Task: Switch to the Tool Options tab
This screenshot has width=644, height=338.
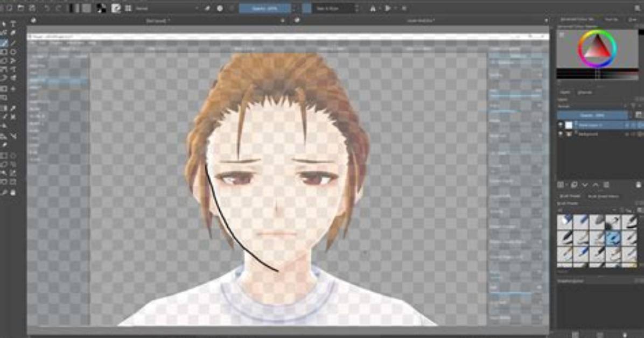Action: pyautogui.click(x=611, y=19)
